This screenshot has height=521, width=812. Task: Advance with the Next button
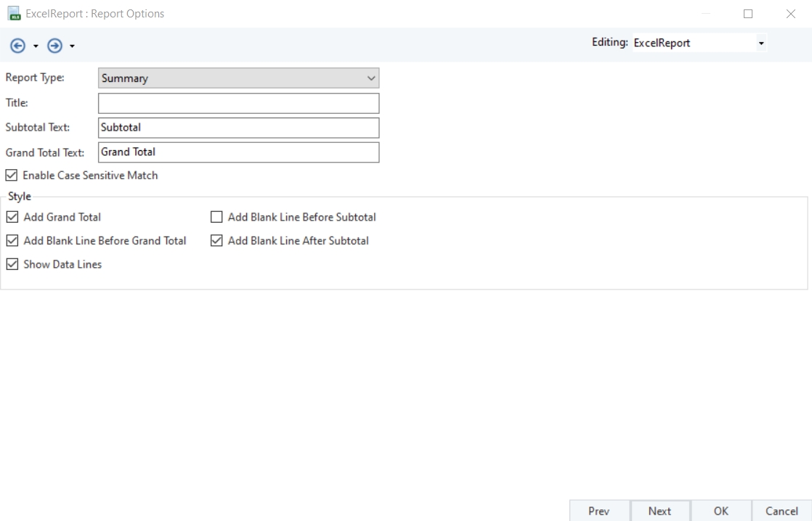coord(659,511)
